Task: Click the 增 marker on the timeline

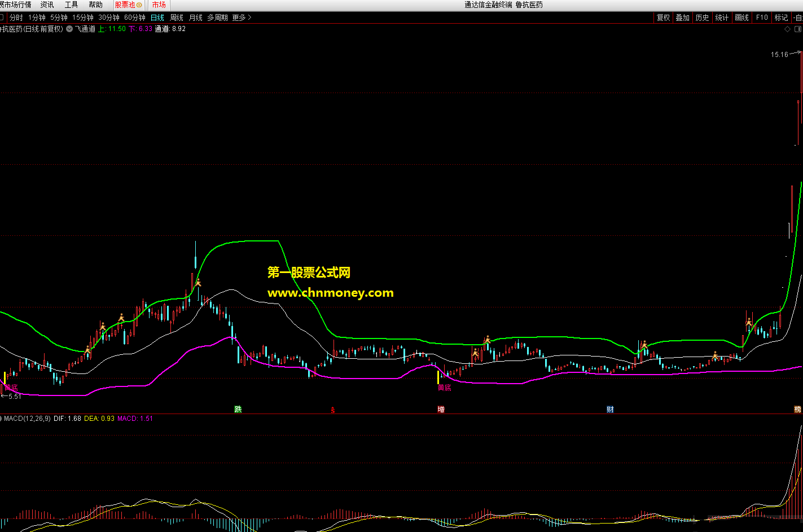Action: [441, 409]
